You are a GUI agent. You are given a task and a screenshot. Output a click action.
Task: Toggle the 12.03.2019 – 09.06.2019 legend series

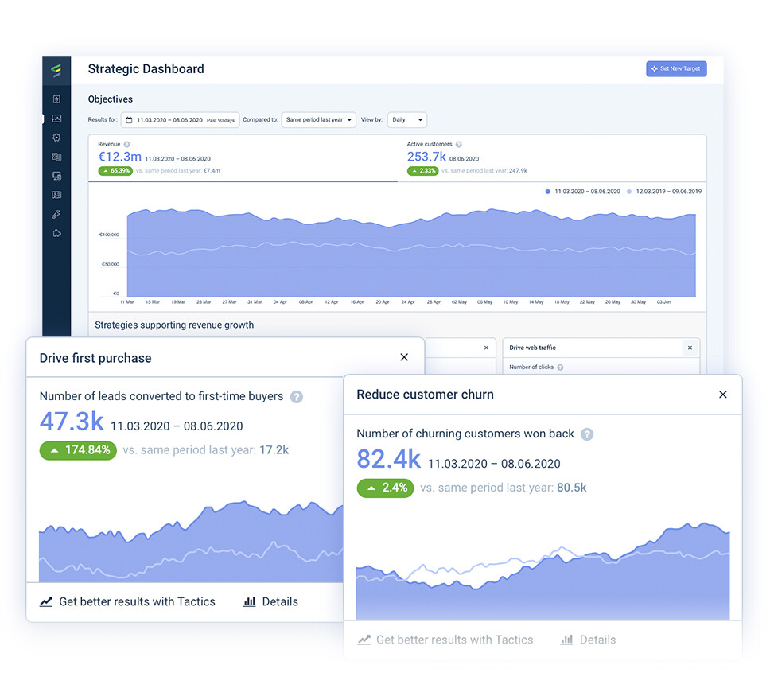(664, 192)
